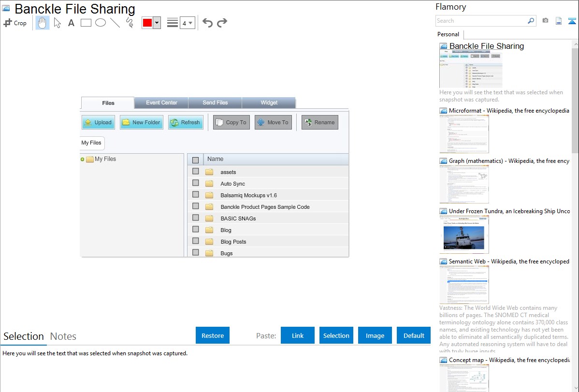Screen dimensions: 579x392
Task: Click the New Folder button
Action: [142, 122]
